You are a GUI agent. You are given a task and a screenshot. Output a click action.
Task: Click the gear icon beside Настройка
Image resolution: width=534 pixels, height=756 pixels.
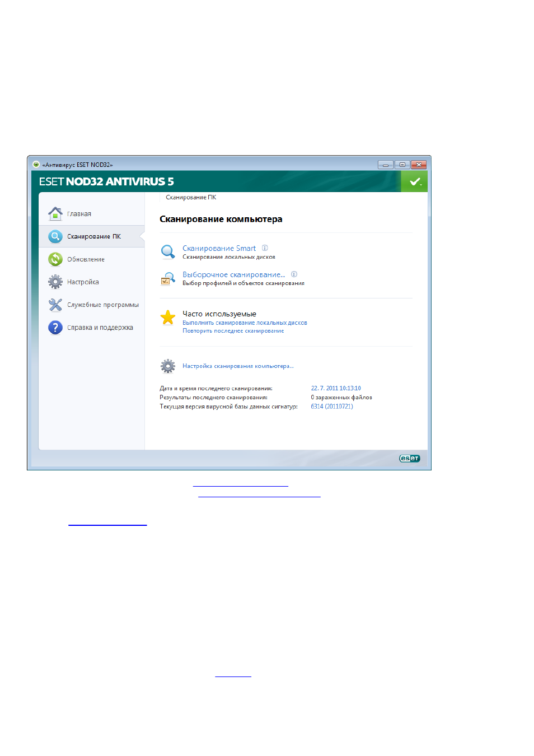[55, 282]
